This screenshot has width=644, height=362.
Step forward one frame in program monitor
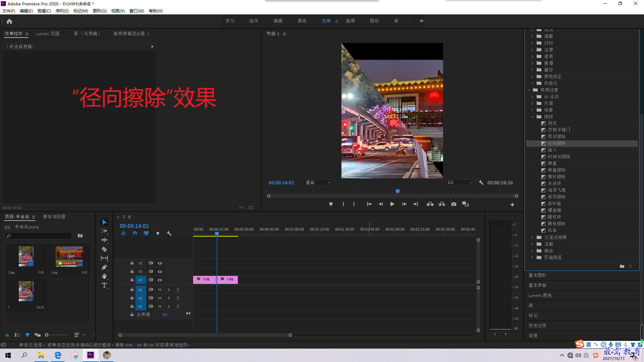click(404, 204)
